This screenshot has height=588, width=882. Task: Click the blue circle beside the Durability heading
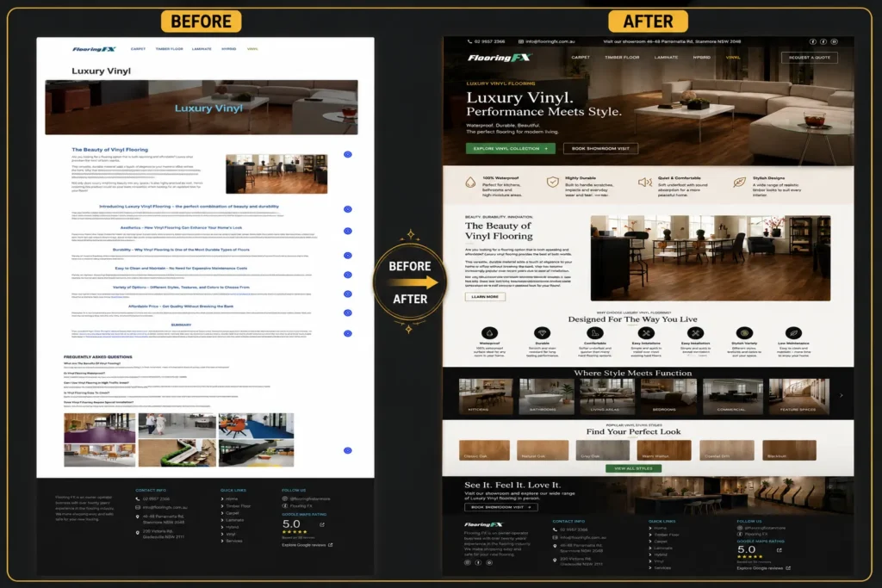coord(348,255)
